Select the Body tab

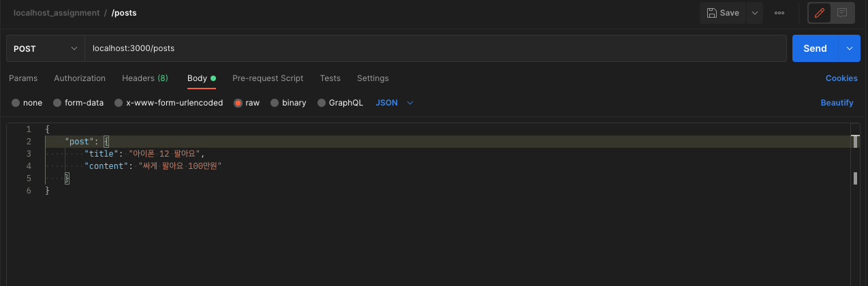201,78
